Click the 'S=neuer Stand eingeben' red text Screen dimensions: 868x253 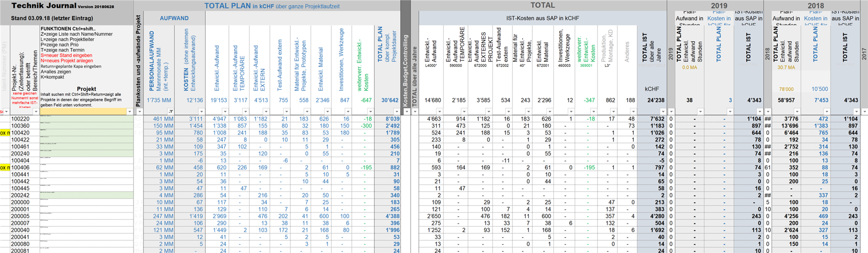pos(66,55)
